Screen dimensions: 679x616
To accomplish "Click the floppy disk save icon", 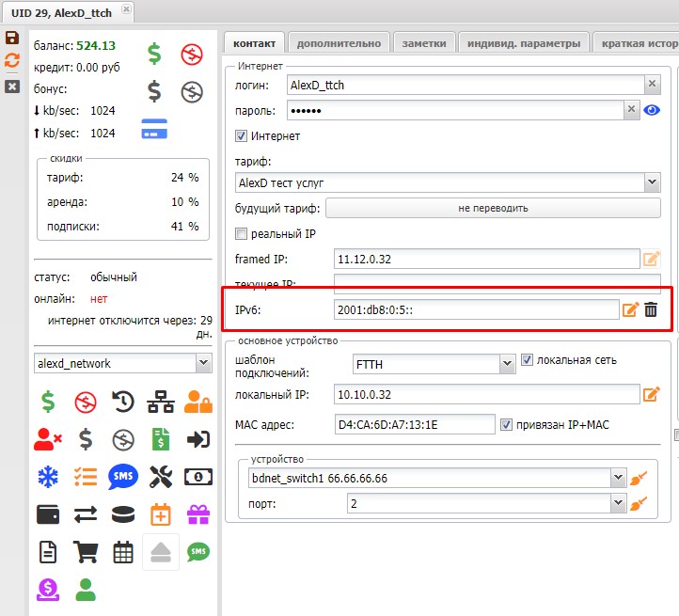I will (12, 38).
